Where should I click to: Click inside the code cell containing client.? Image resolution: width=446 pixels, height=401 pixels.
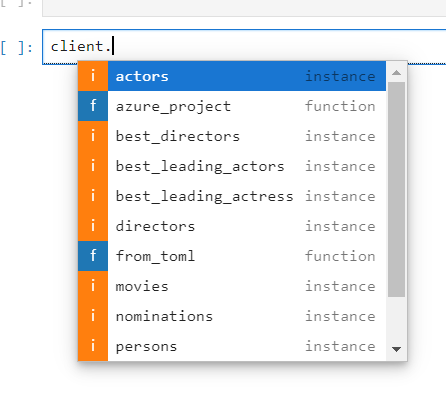[x=244, y=47]
